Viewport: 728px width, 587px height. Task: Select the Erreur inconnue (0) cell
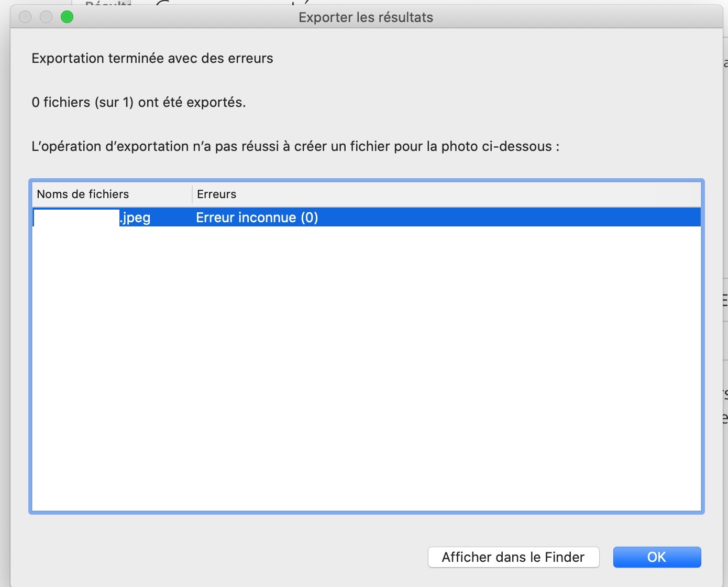257,218
